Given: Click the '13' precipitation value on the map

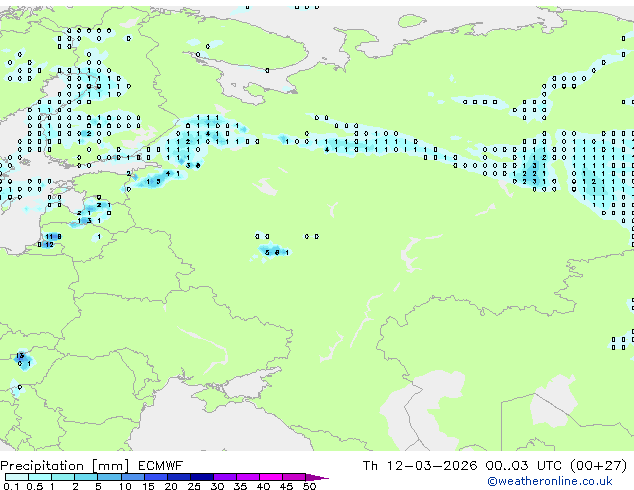Looking at the screenshot, I should (x=19, y=356).
